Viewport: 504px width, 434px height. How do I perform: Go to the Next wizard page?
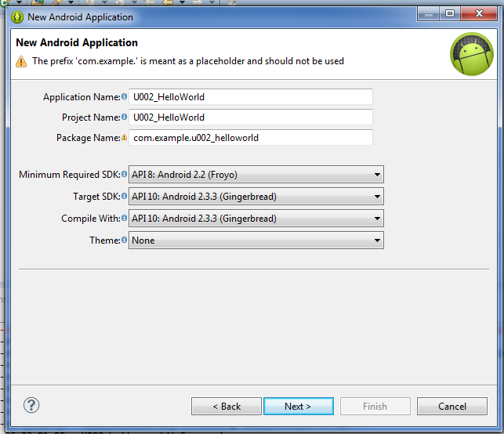tap(299, 407)
